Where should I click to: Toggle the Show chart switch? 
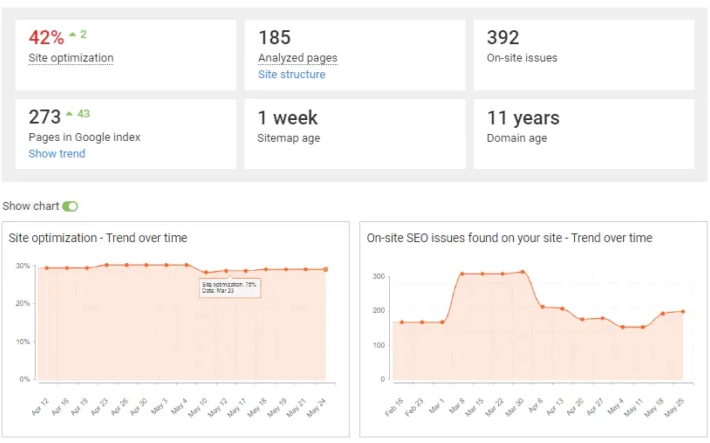70,206
